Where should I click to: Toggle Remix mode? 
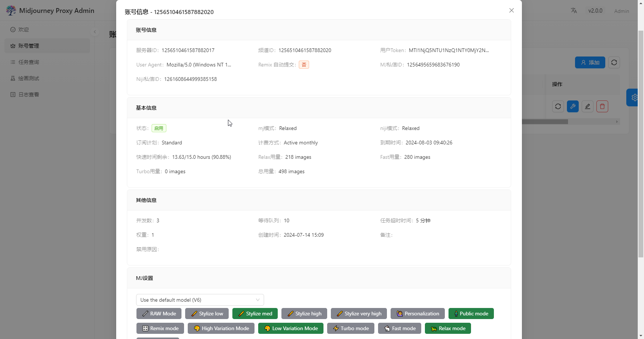click(160, 328)
